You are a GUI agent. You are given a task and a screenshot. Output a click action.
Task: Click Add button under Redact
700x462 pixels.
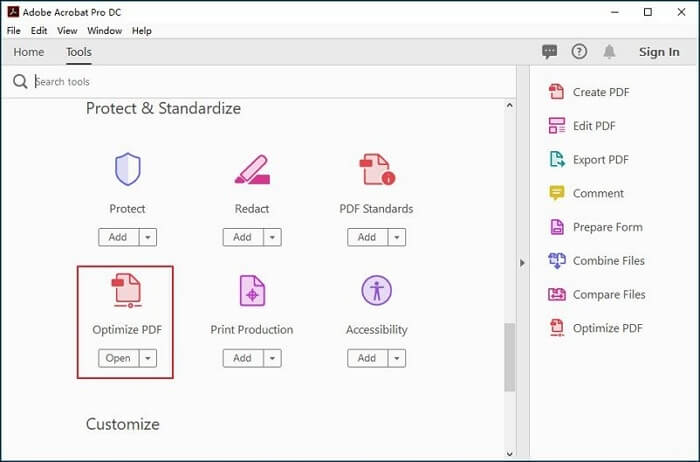pyautogui.click(x=243, y=237)
